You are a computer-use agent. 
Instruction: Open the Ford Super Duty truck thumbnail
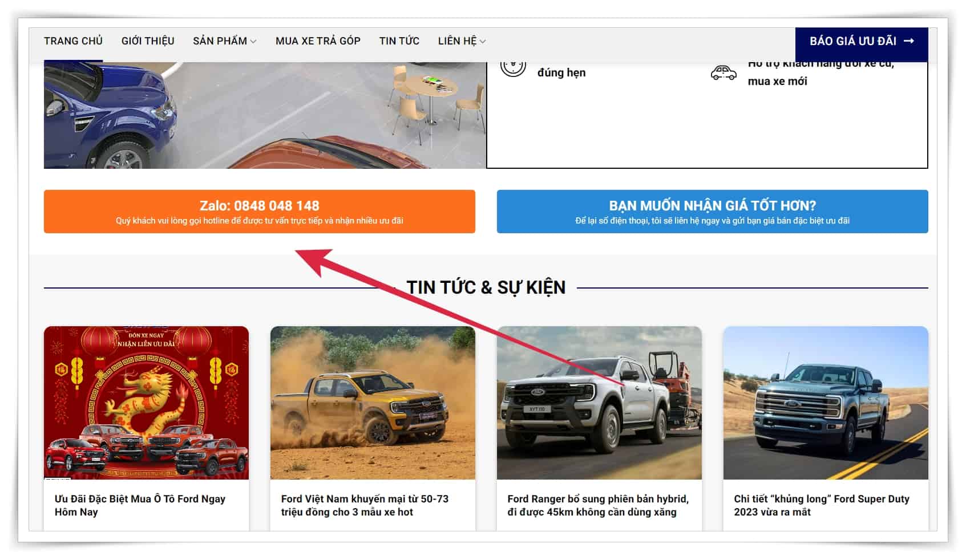pyautogui.click(x=825, y=403)
